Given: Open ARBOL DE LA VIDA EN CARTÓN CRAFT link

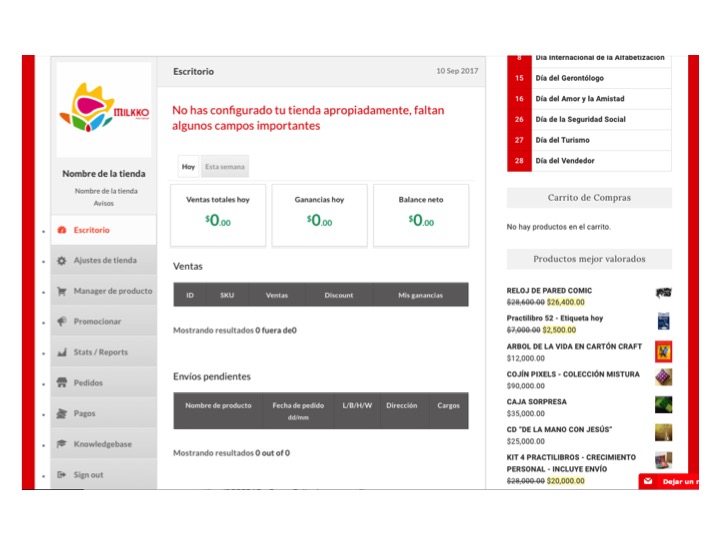Looking at the screenshot, I should pos(574,347).
